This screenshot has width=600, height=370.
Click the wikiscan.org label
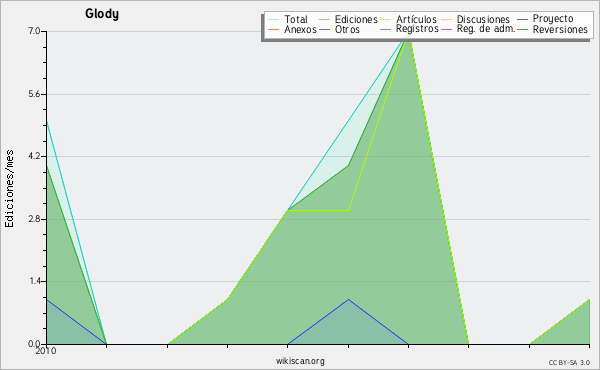click(x=300, y=361)
